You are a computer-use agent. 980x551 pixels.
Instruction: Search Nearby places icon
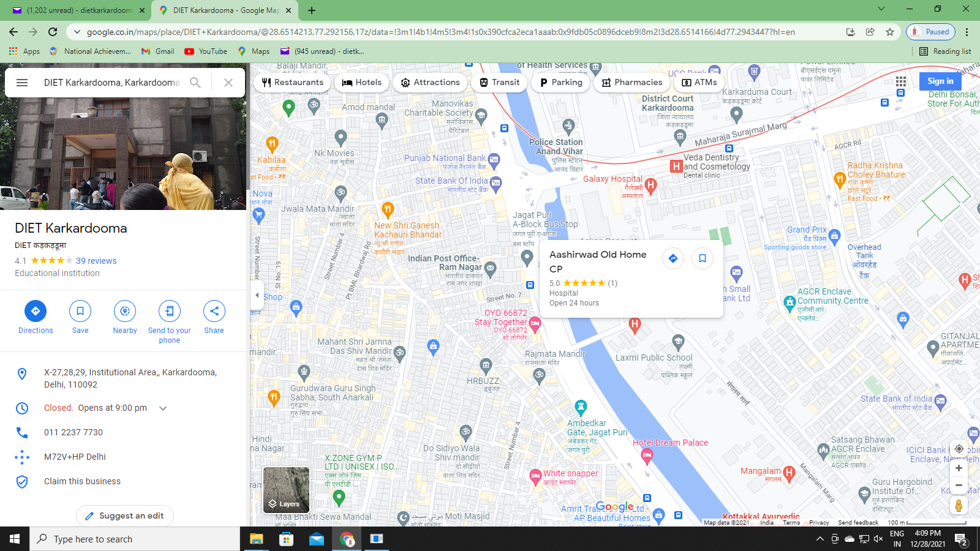click(x=125, y=318)
